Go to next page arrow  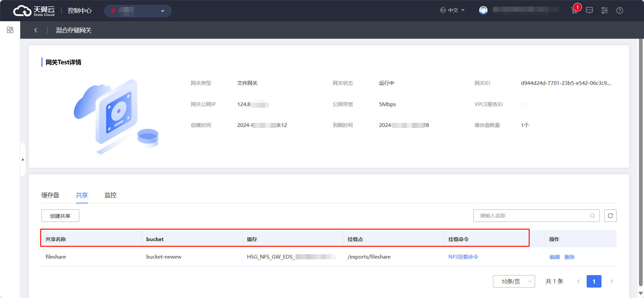point(611,282)
